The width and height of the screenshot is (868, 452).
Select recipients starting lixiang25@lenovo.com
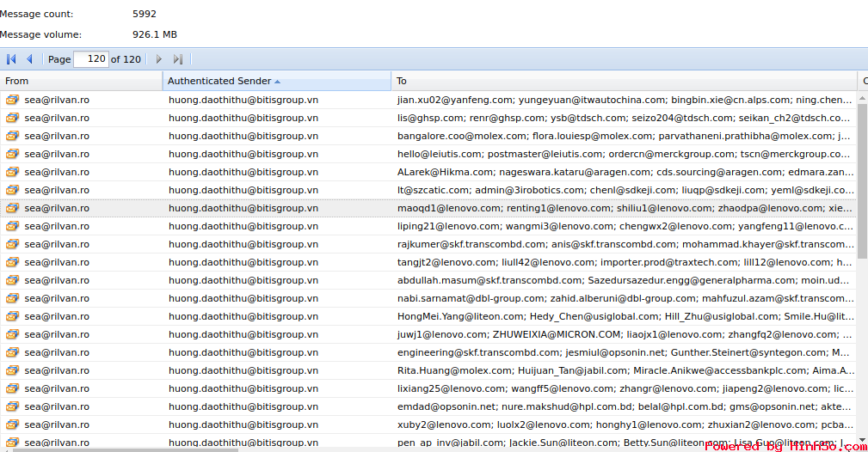[x=625, y=388]
